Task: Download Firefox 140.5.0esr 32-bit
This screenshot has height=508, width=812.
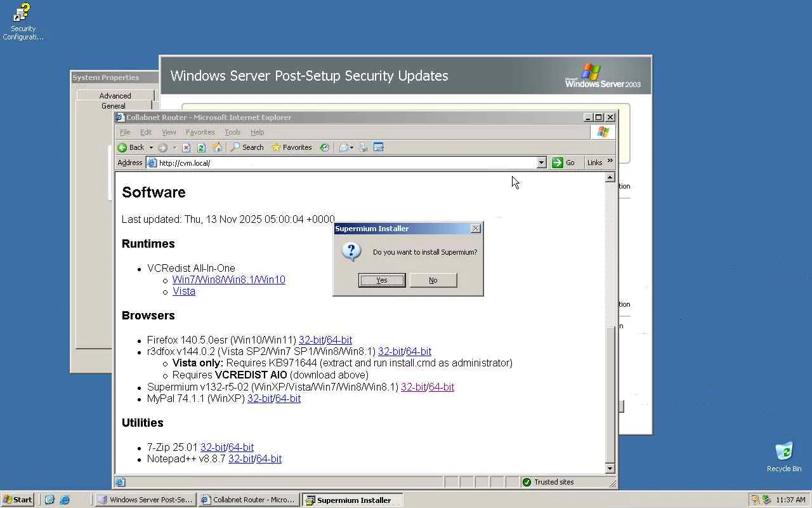Action: coord(311,340)
